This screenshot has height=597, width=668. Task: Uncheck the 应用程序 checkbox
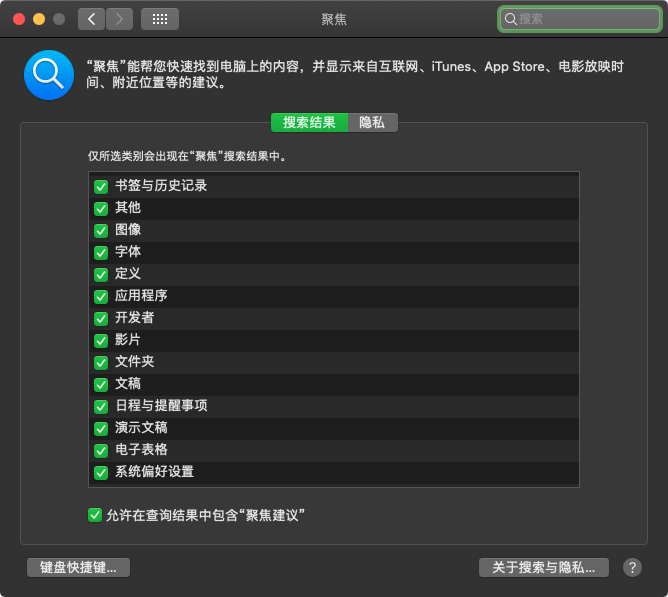coord(101,297)
